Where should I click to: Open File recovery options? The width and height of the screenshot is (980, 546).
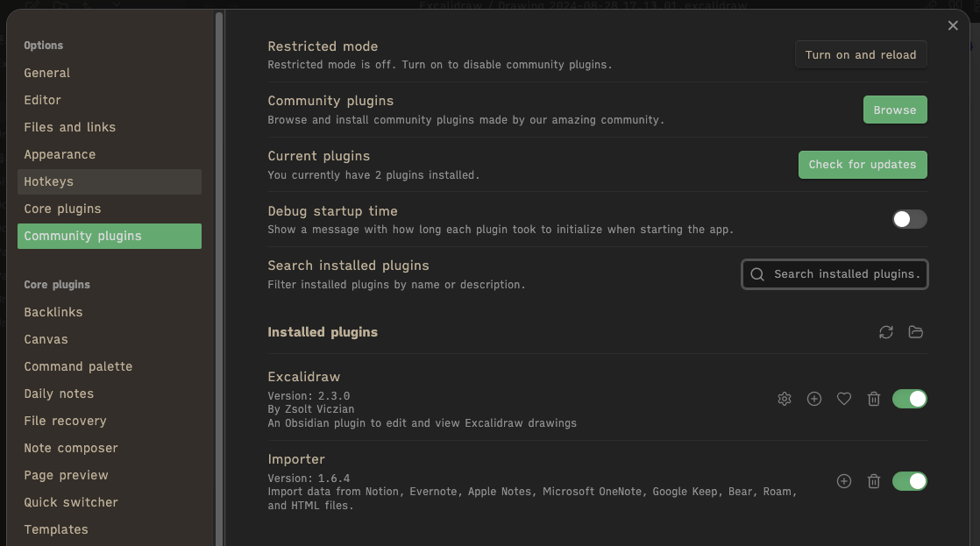[110, 421]
